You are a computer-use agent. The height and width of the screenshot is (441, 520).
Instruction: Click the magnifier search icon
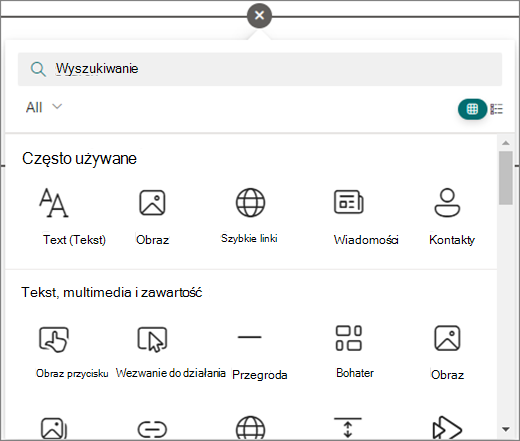click(38, 69)
